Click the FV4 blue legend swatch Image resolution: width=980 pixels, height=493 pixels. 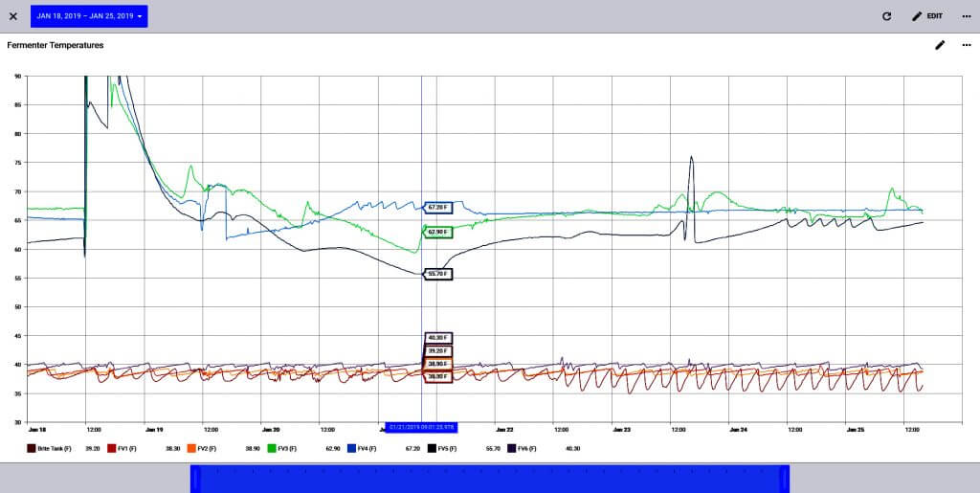point(351,448)
